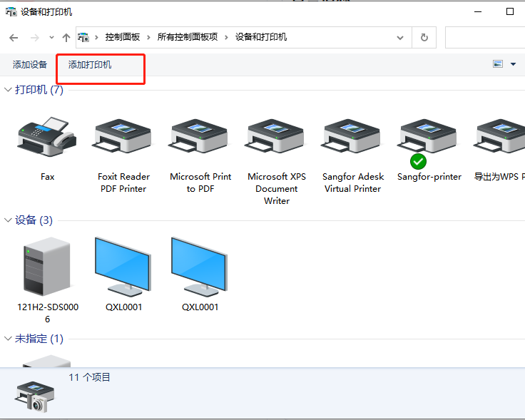Select Foxit Reader PDF Printer icon
The width and height of the screenshot is (525, 420).
click(123, 136)
